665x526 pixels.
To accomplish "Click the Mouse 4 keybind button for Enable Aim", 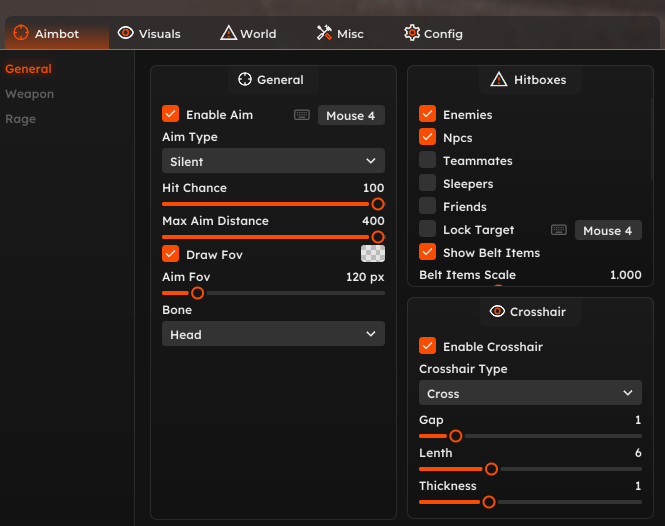I will coord(351,116).
